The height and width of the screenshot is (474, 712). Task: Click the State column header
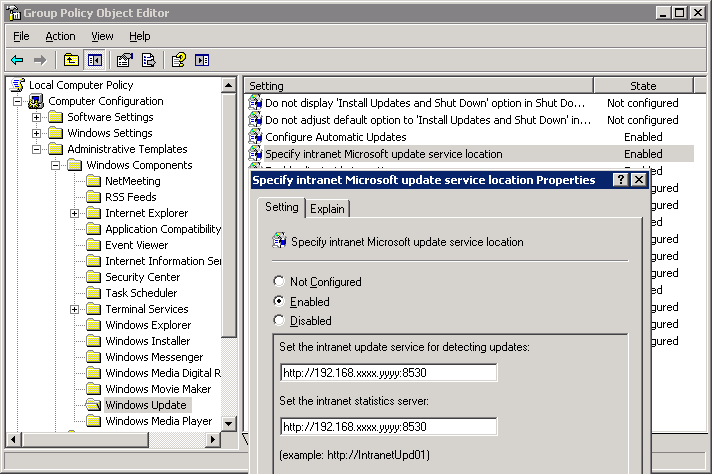point(643,85)
